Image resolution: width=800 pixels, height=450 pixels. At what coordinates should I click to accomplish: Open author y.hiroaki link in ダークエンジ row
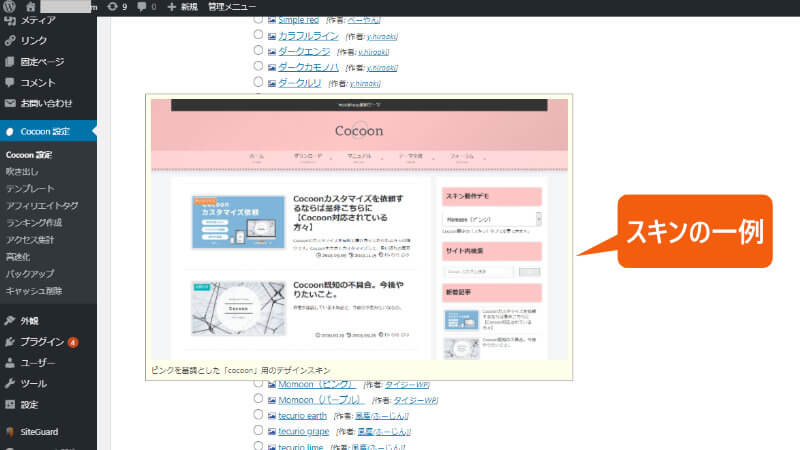(x=373, y=52)
